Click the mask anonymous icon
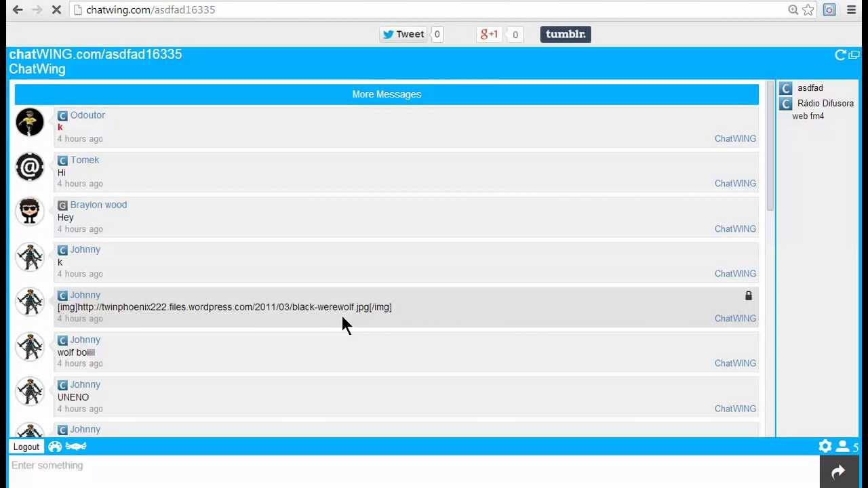 click(76, 447)
